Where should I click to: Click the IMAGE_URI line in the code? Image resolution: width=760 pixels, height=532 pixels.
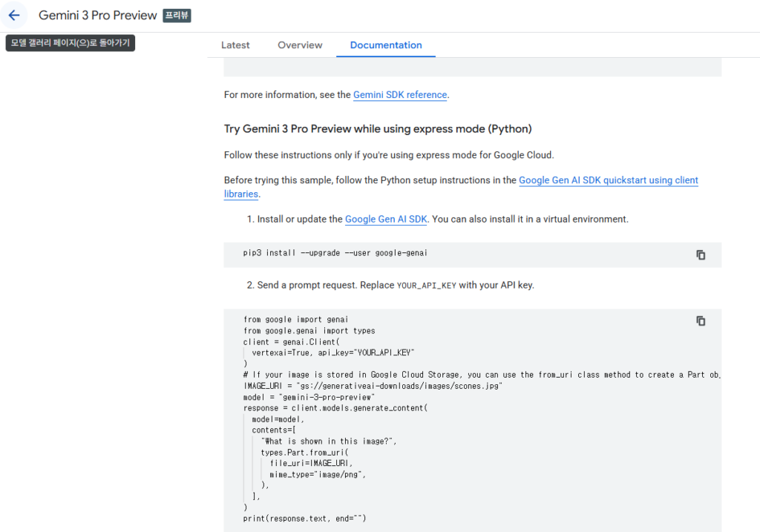point(373,387)
